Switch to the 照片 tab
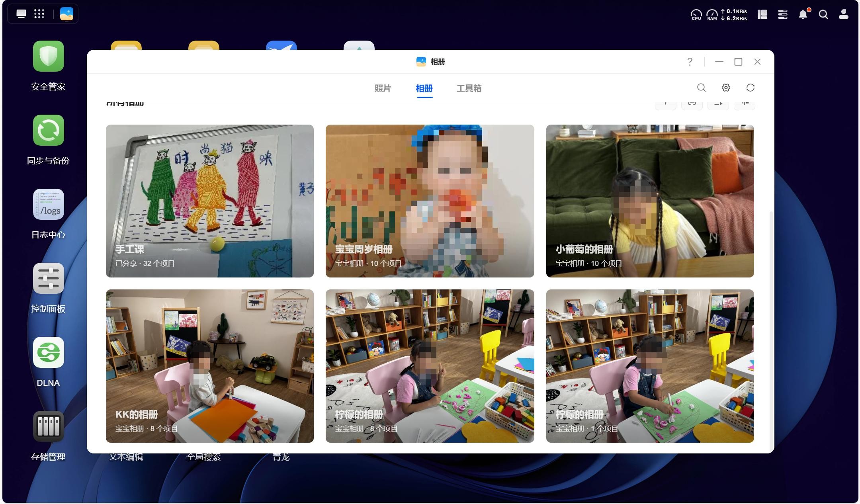This screenshot has width=860, height=504. point(383,88)
